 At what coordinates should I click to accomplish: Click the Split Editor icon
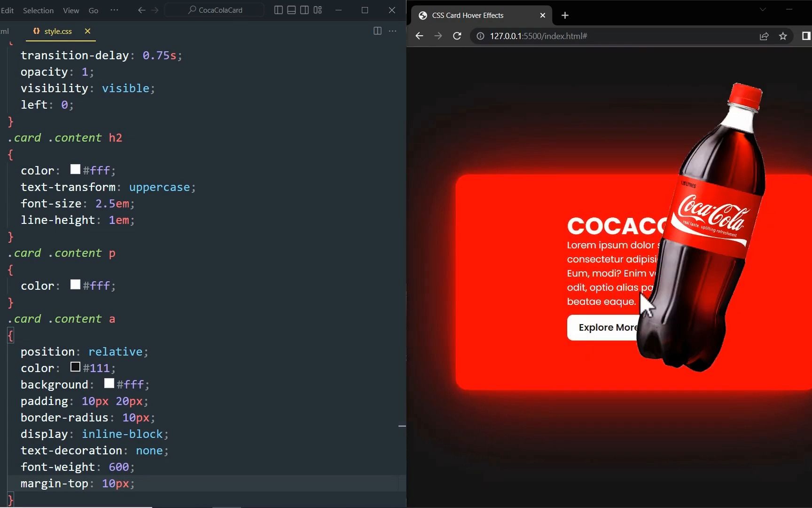pos(377,31)
